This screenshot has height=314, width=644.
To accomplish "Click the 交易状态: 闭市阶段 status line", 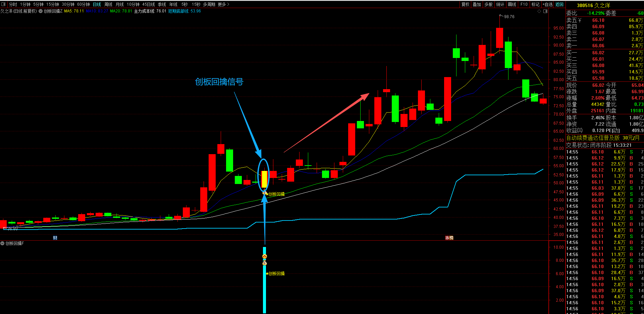I will point(599,145).
